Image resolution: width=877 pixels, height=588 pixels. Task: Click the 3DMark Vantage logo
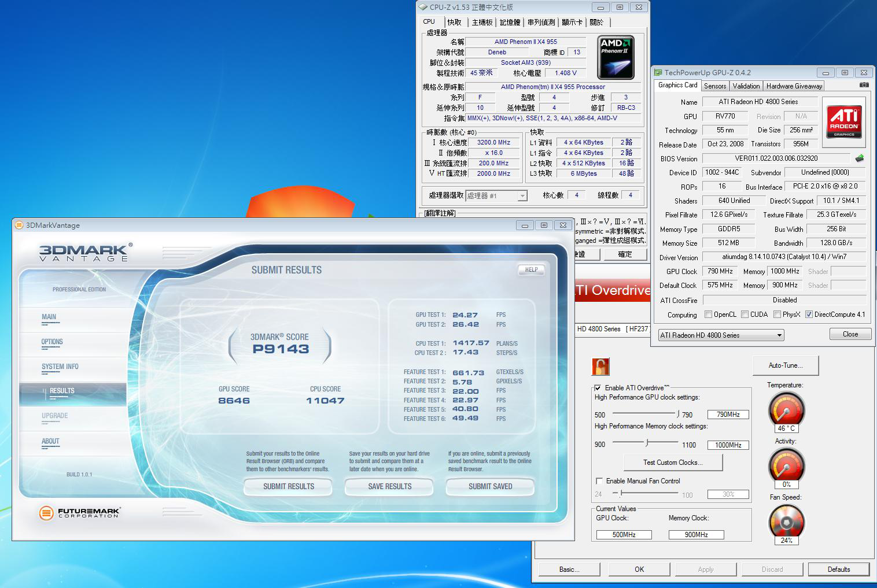click(x=85, y=253)
